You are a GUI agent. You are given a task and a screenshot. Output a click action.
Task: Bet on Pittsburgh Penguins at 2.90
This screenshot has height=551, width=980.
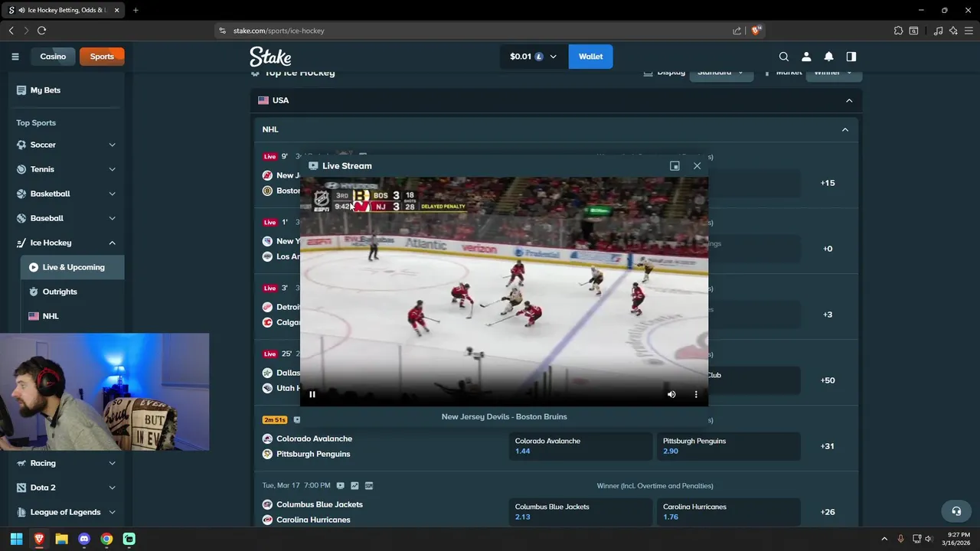(728, 446)
